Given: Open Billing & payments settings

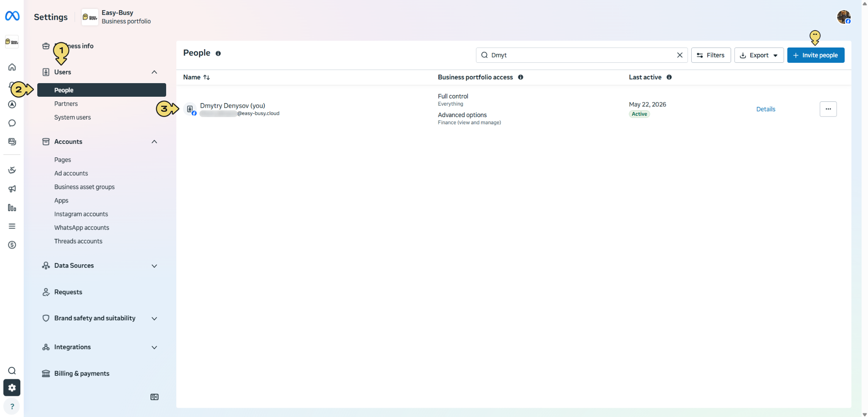Looking at the screenshot, I should [x=82, y=373].
